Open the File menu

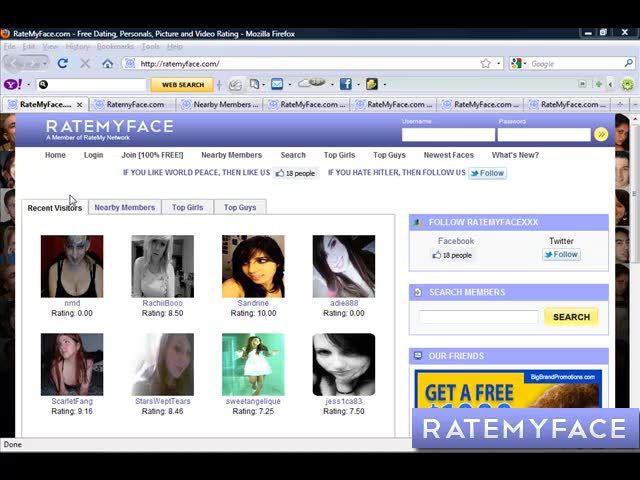tap(9, 47)
